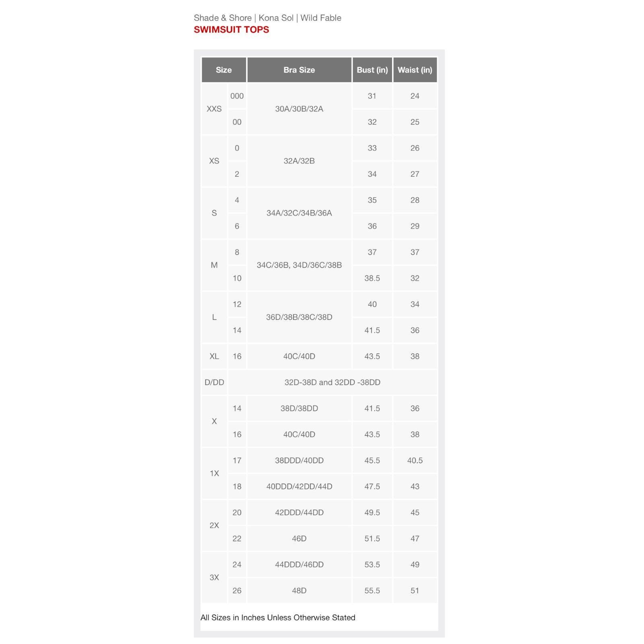The width and height of the screenshot is (644, 644).
Task: Click the Kona Sol brand text
Action: pyautogui.click(x=276, y=18)
